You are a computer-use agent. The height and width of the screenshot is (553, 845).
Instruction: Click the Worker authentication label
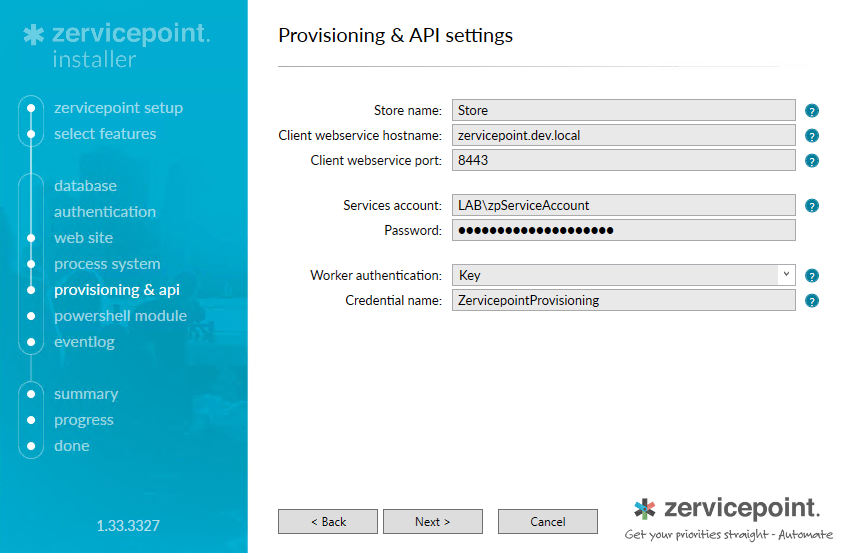pos(376,275)
